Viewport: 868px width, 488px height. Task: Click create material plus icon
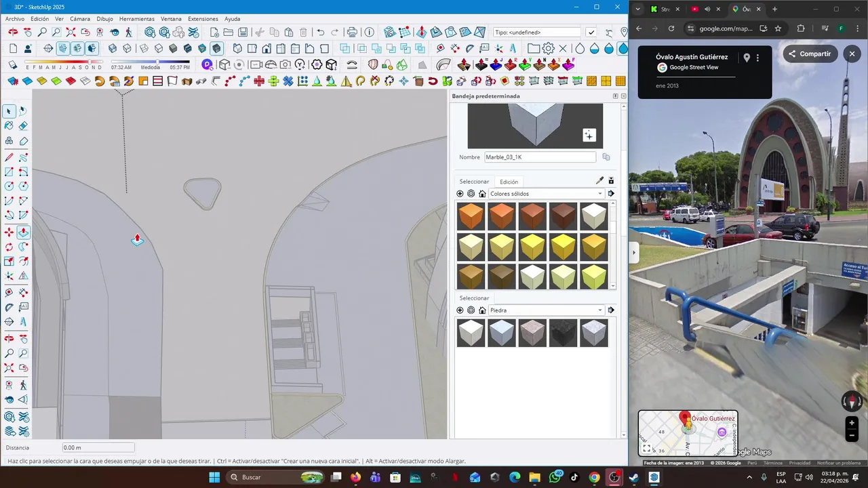click(x=460, y=194)
